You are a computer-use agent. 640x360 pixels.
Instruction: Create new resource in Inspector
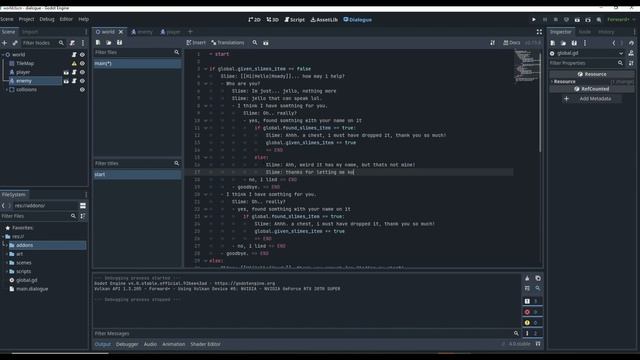(x=553, y=43)
